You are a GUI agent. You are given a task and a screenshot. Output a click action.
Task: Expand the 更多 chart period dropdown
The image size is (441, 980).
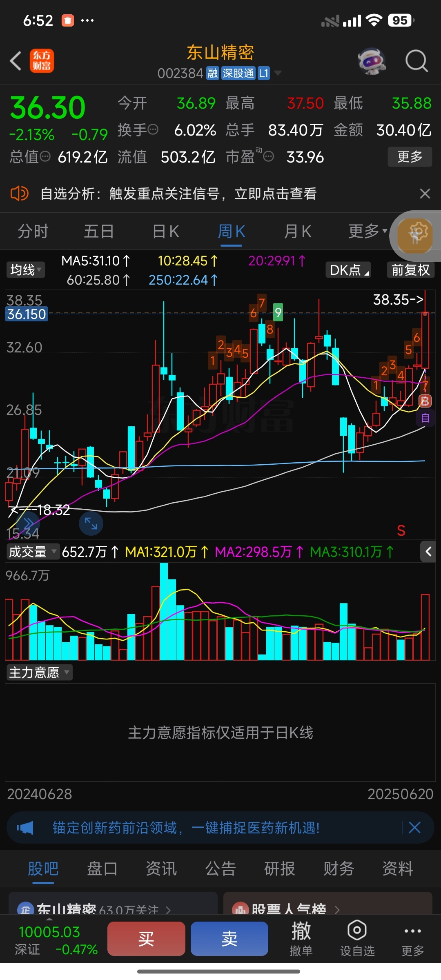[x=367, y=231]
